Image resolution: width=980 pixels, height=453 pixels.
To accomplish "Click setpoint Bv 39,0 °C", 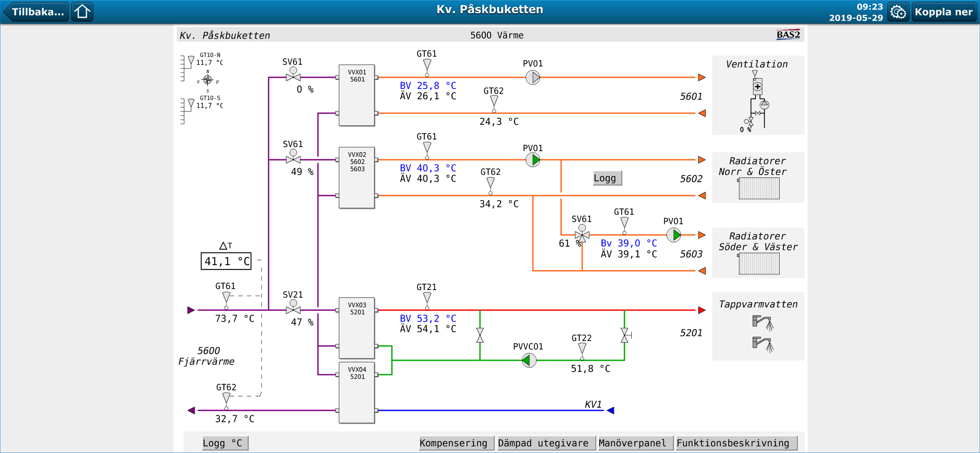I will (629, 243).
